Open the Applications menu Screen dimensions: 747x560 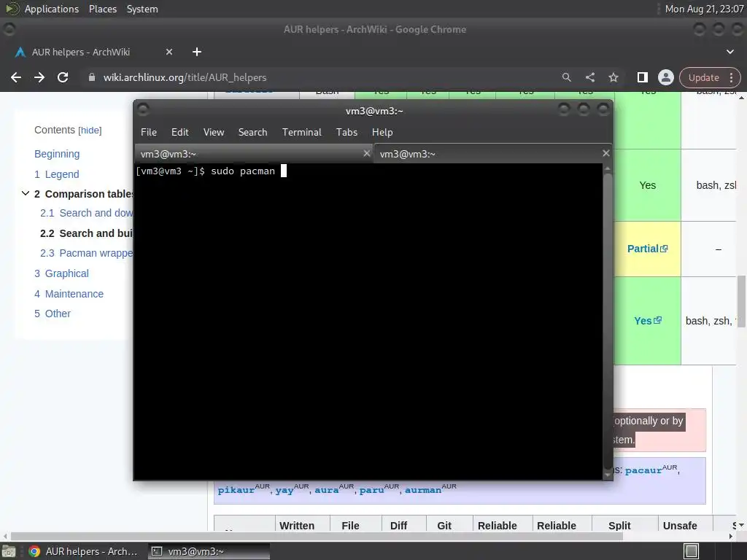pos(52,9)
